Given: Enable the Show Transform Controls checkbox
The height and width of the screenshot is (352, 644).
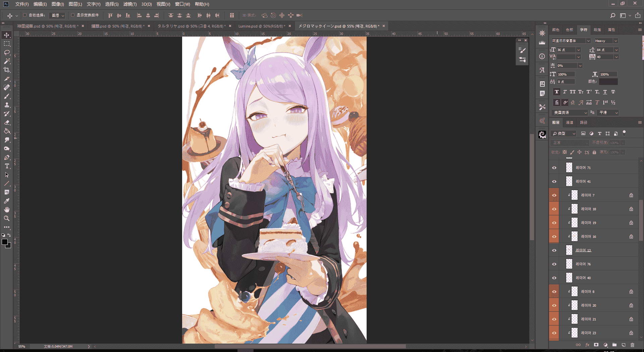Looking at the screenshot, I should coord(73,15).
